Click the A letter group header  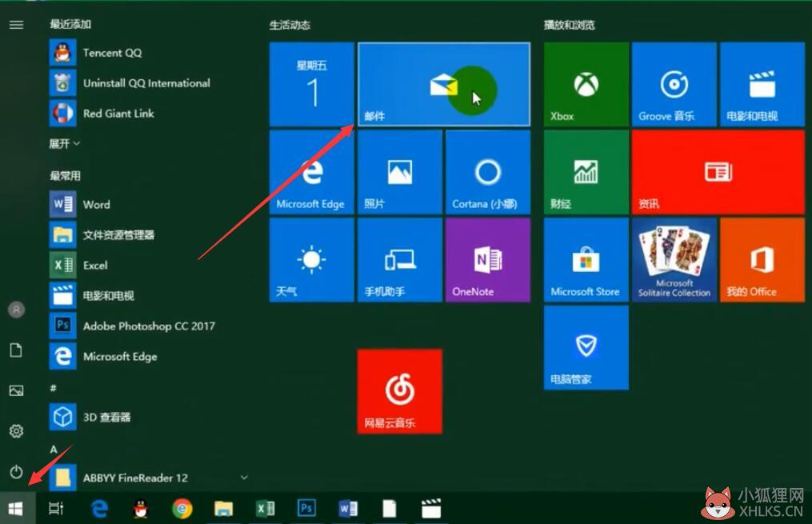coord(54,449)
